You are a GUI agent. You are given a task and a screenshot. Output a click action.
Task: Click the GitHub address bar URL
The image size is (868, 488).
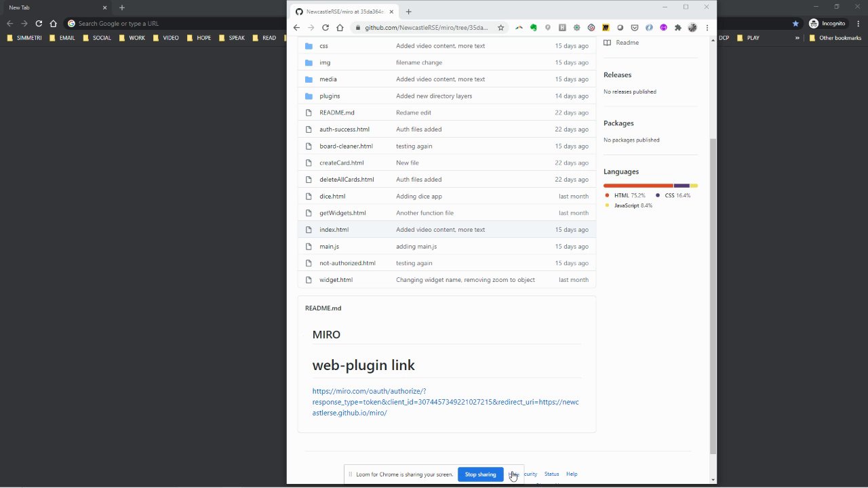click(426, 28)
